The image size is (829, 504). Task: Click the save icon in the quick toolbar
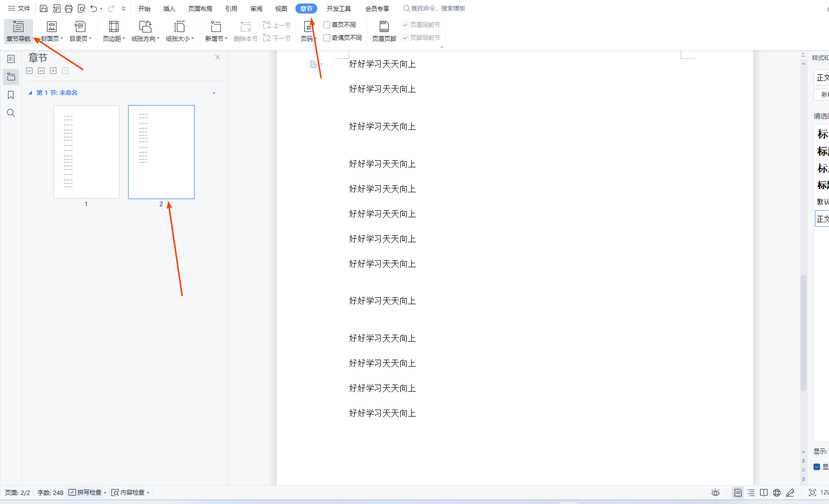pyautogui.click(x=43, y=8)
